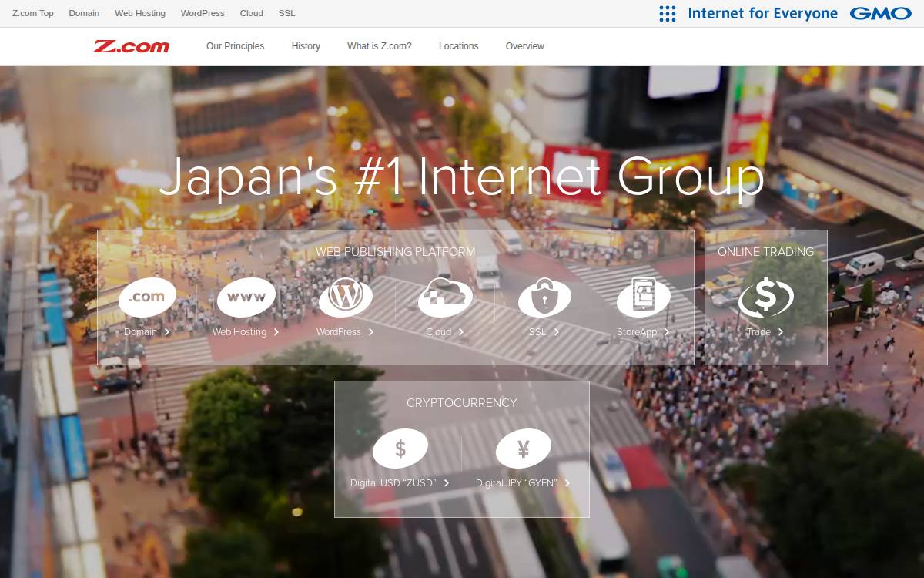Follow the Trade text link
The height and width of the screenshot is (578, 924).
[x=758, y=332]
